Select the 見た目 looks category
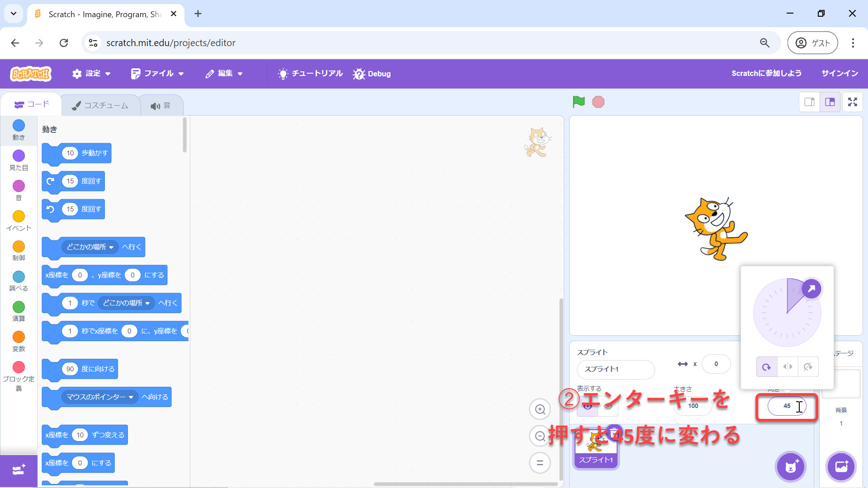868x488 pixels. click(x=19, y=160)
